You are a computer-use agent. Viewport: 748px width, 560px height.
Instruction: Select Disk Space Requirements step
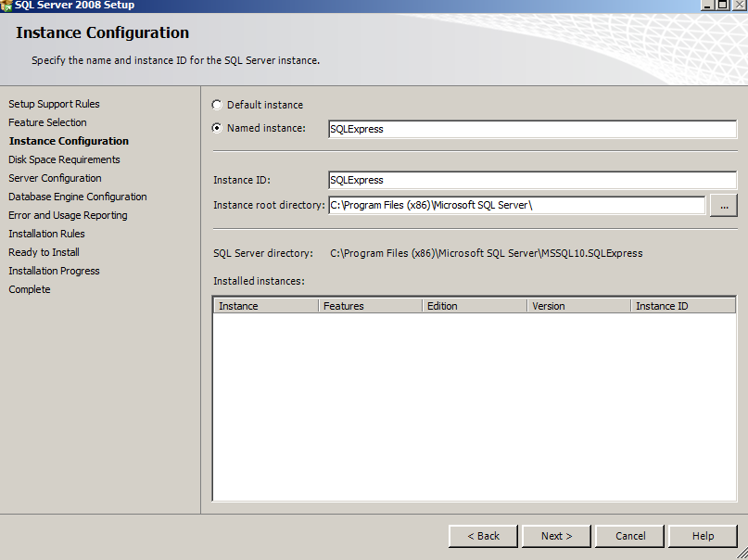[x=64, y=159]
